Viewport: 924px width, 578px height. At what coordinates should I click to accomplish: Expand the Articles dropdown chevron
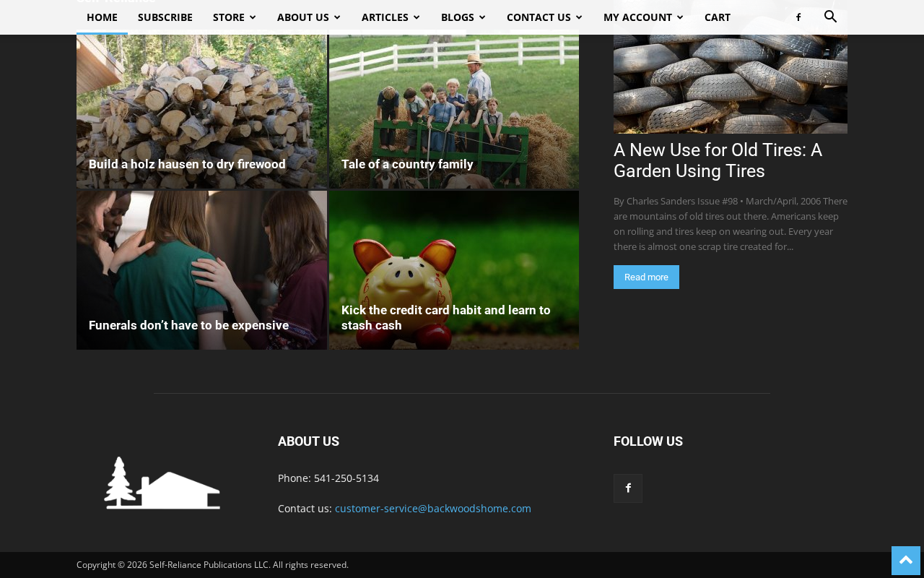tap(417, 17)
